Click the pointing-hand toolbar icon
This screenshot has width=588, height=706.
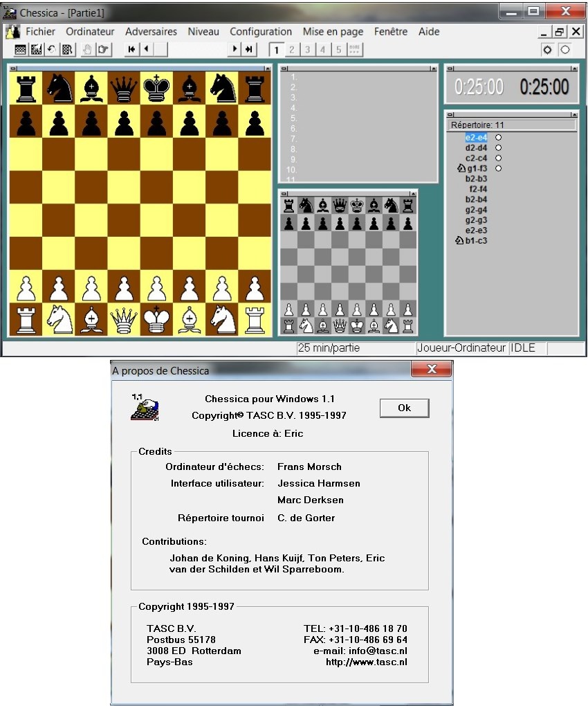click(x=104, y=50)
